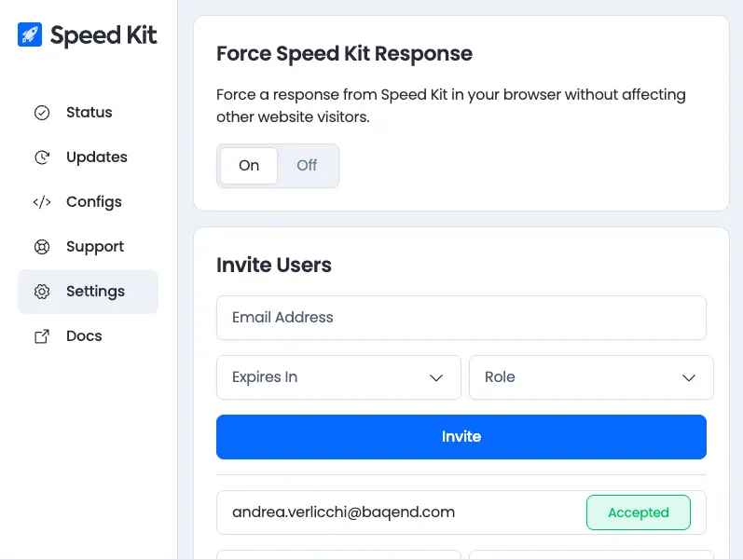Open the Configs section
The width and height of the screenshot is (743, 560).
[x=89, y=202]
